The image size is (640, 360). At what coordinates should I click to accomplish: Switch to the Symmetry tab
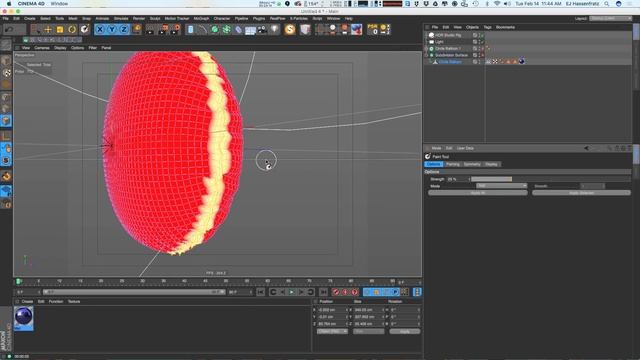(472, 164)
